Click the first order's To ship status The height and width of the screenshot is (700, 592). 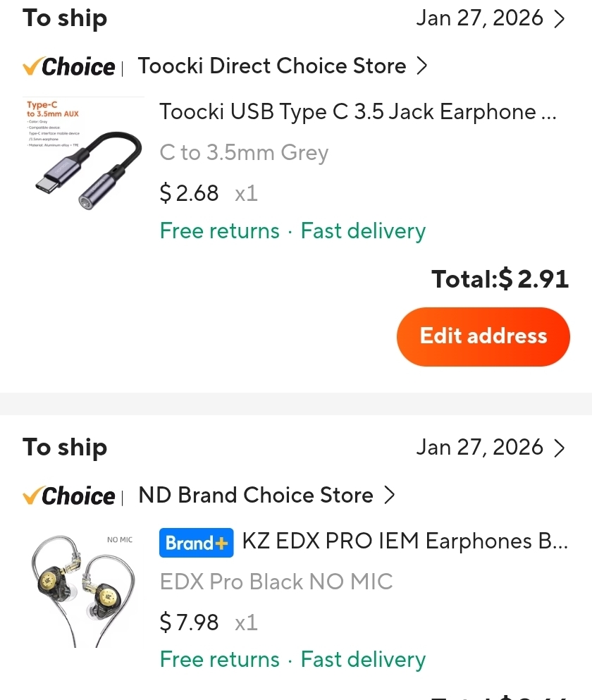pos(65,19)
